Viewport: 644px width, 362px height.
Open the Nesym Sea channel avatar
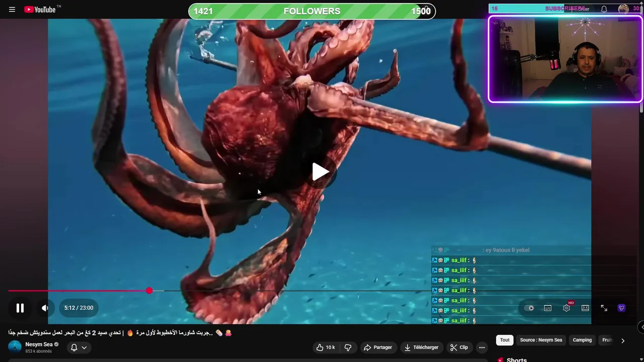(15, 347)
